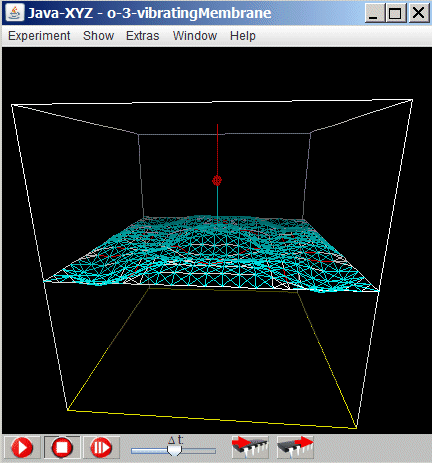This screenshot has height=463, width=432.
Task: Open the Experiment menu
Action: tap(39, 36)
